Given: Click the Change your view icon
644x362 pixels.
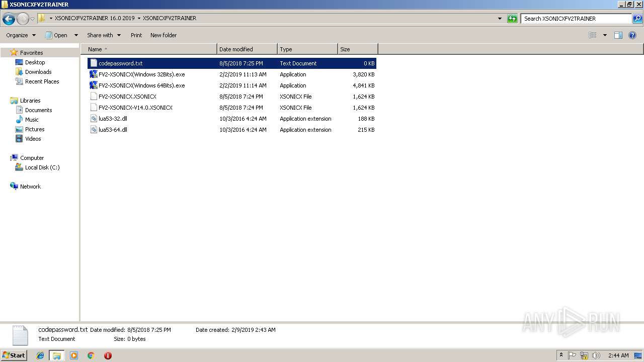Looking at the screenshot, I should [x=593, y=35].
